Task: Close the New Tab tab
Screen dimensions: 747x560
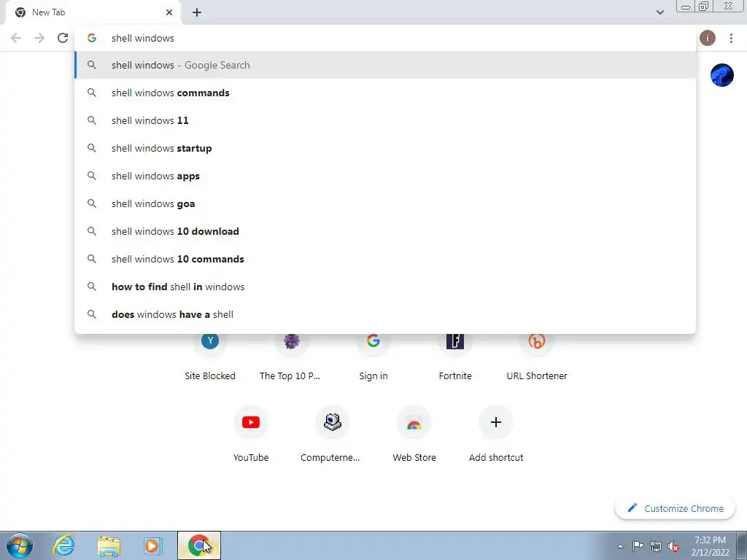Action: click(x=169, y=12)
